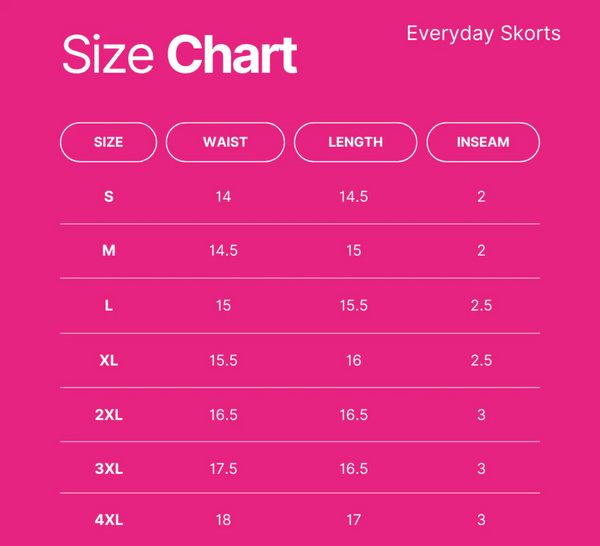Click the 4XL size row label
This screenshot has height=546, width=600.
[x=109, y=520]
